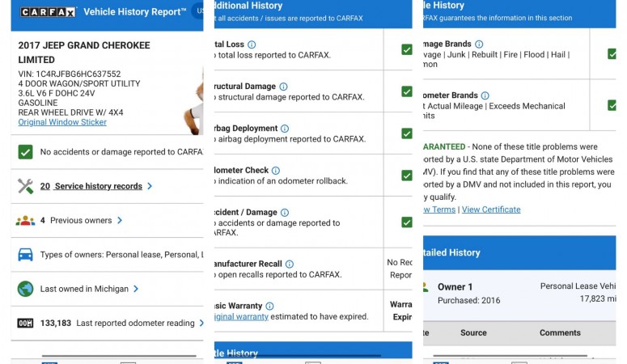The height and width of the screenshot is (364, 627).
Task: Click the odometer reading icon
Action: click(x=26, y=324)
